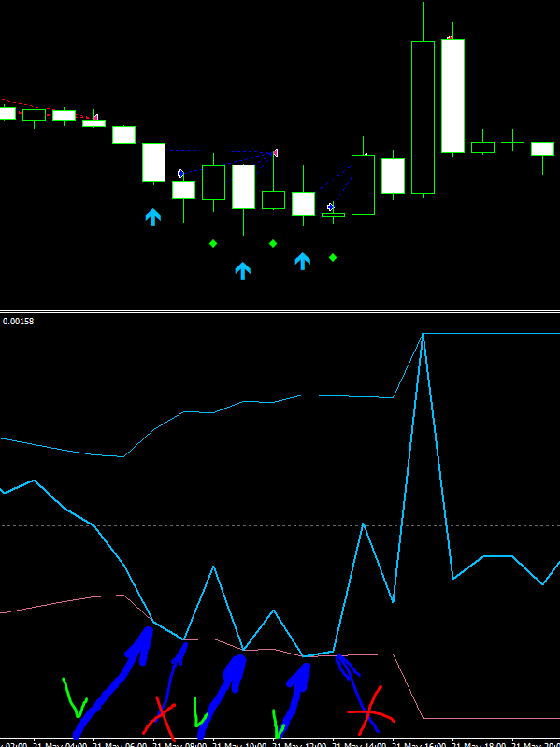
Task: Select the tallest hollow bullish candle body
Action: click(x=423, y=117)
